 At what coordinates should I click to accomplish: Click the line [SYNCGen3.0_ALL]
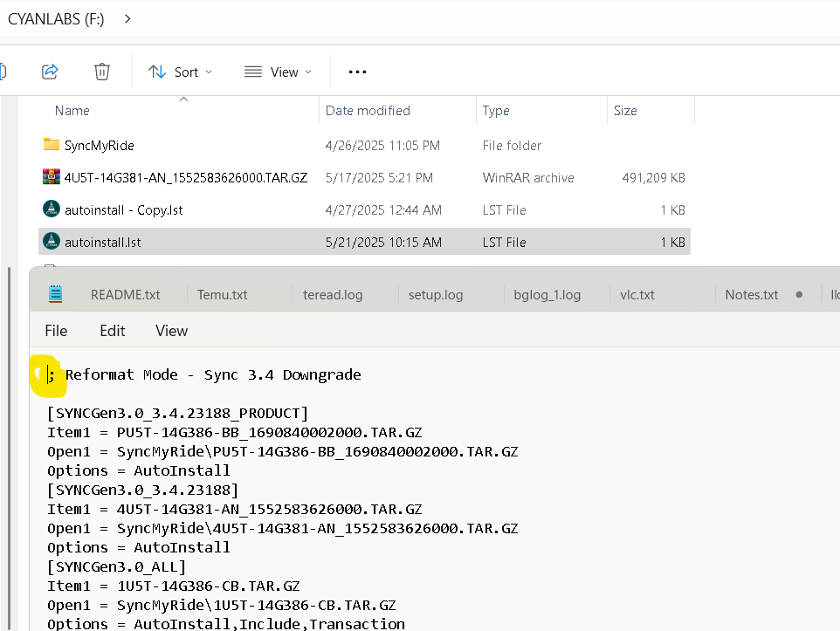(117, 566)
